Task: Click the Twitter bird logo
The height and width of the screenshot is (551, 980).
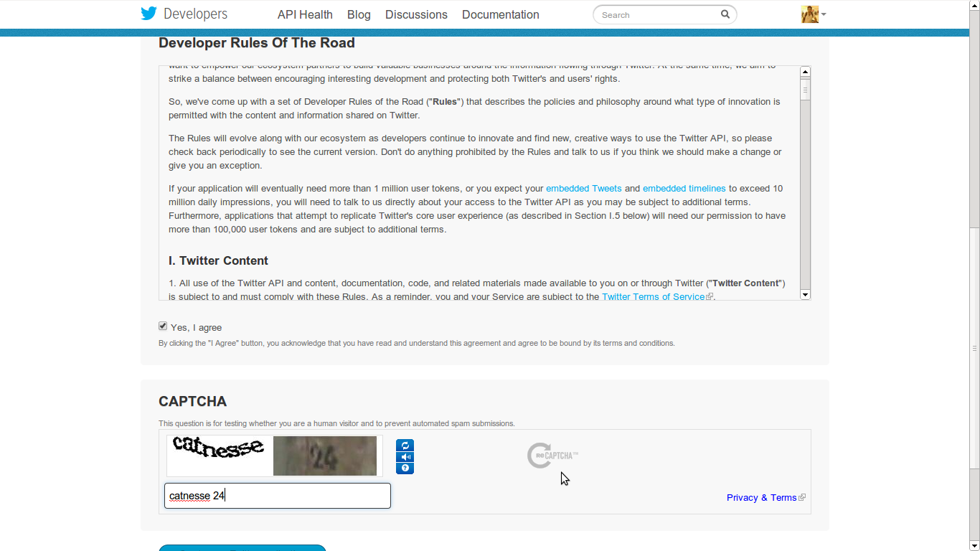Action: click(x=149, y=14)
